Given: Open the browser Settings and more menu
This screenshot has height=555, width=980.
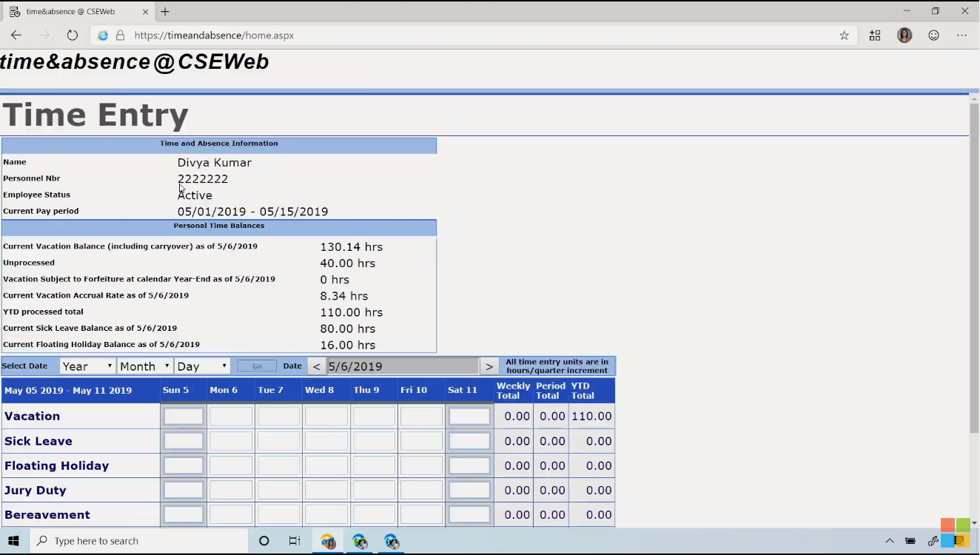Looking at the screenshot, I should [961, 36].
